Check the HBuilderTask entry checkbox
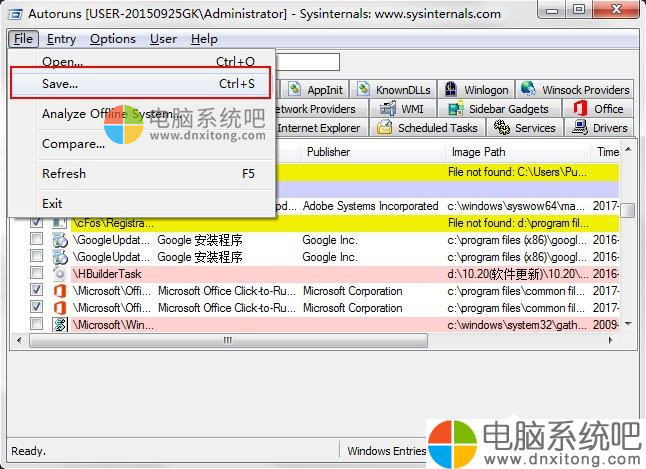This screenshot has width=646, height=469. pyautogui.click(x=36, y=273)
